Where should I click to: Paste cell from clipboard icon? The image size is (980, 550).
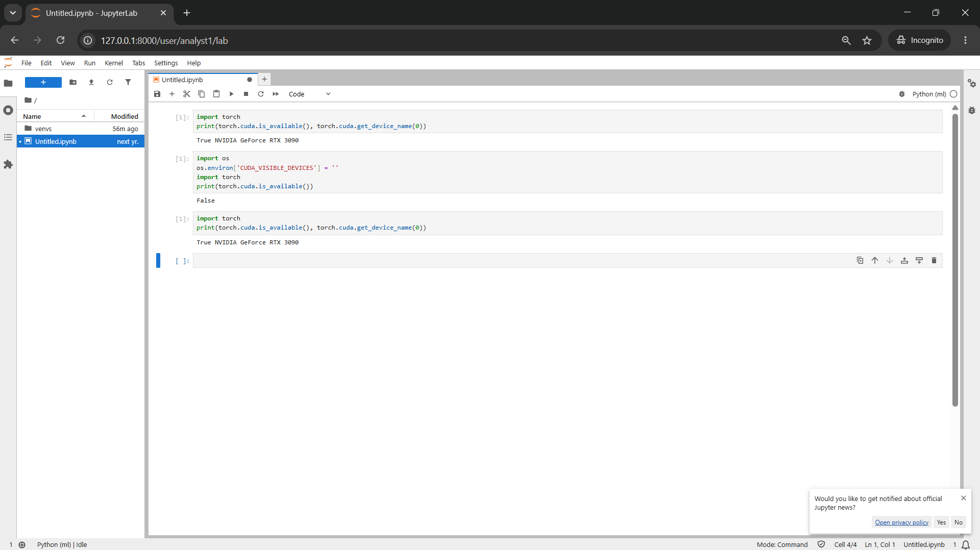[216, 94]
